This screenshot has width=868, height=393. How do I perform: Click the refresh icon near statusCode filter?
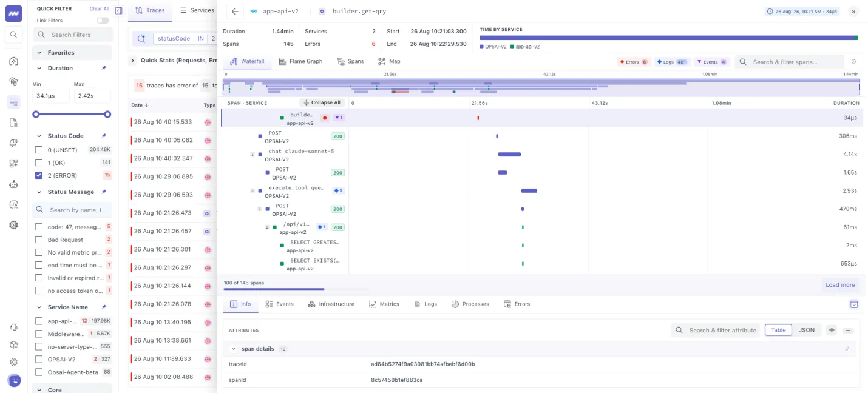coord(141,38)
